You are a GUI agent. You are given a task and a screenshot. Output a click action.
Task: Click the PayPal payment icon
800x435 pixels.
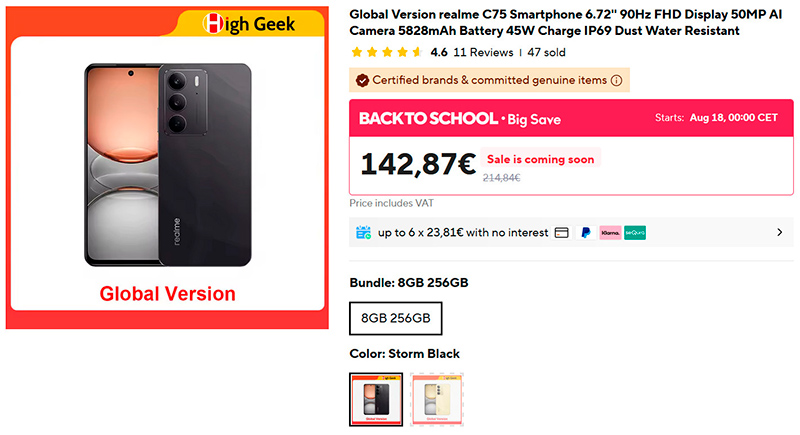click(x=586, y=233)
